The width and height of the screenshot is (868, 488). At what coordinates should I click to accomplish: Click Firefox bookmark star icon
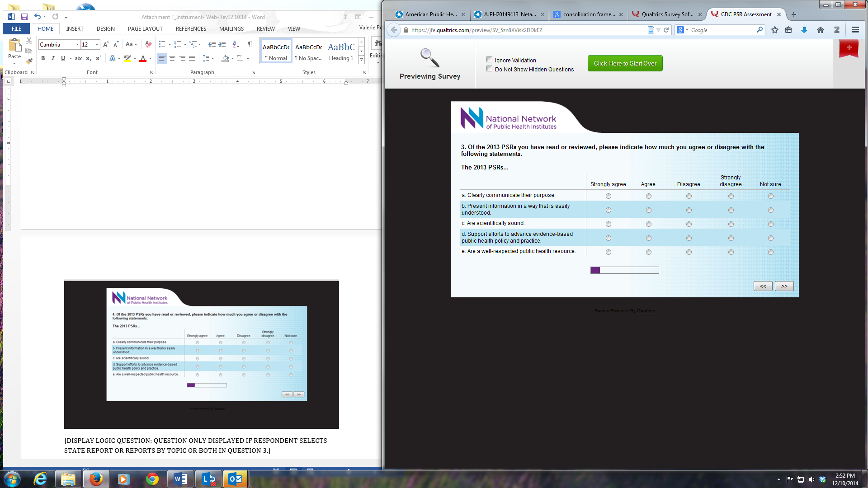775,30
